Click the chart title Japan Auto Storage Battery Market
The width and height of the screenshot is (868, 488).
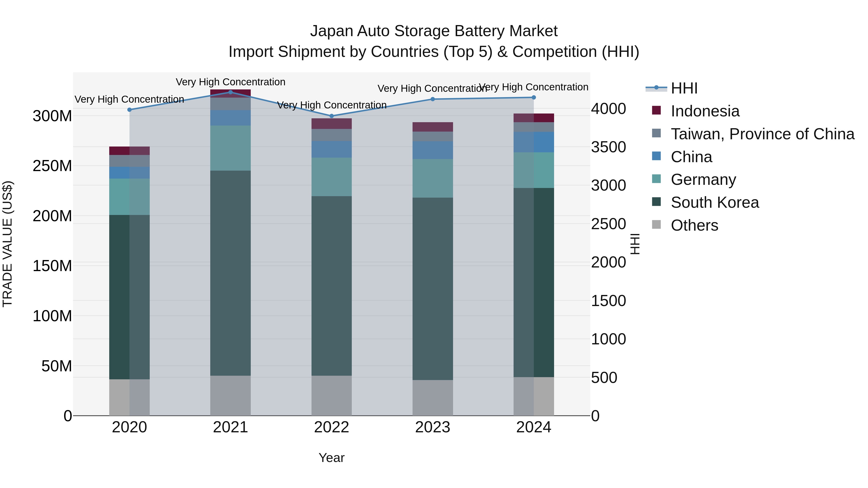coord(434,31)
